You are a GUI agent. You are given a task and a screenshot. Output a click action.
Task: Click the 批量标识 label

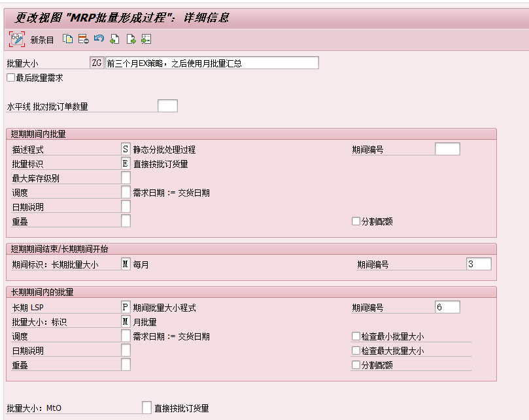click(27, 164)
